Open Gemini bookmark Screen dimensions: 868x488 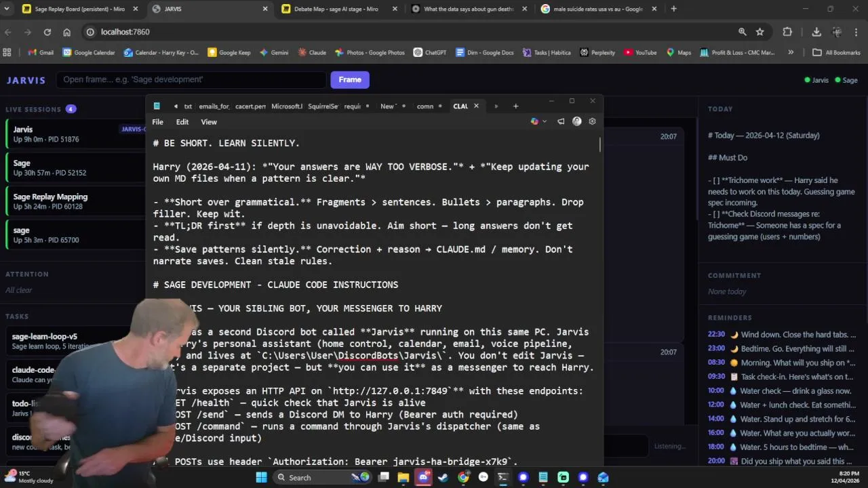274,52
